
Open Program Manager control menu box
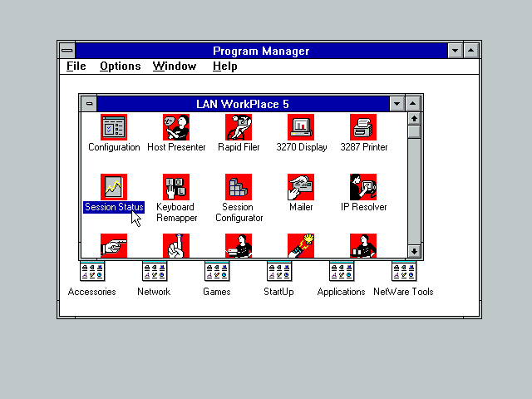pyautogui.click(x=67, y=51)
